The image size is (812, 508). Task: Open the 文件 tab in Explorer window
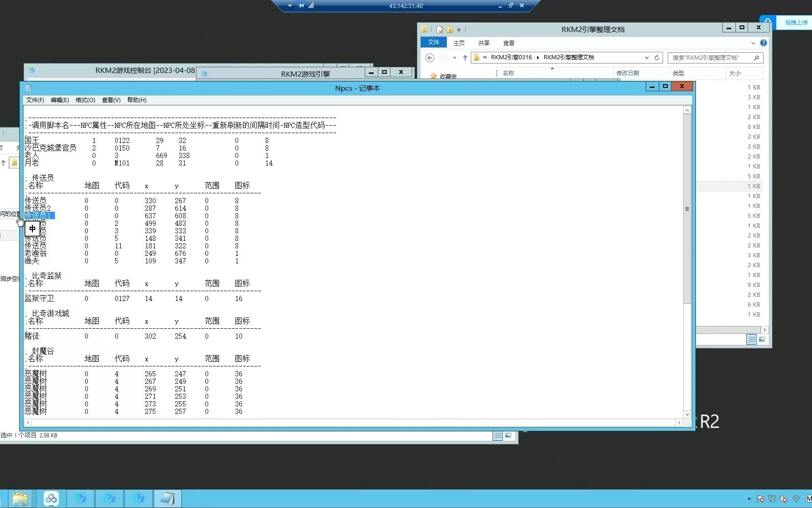pos(433,42)
